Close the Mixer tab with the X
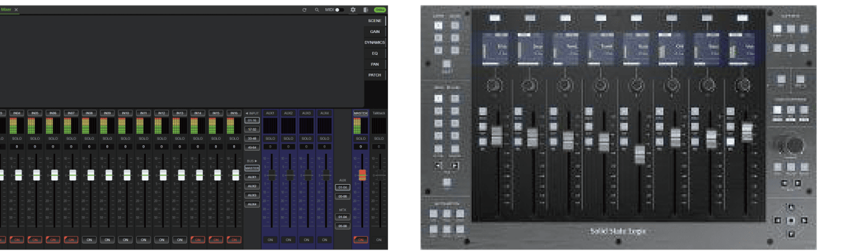This screenshot has height=252, width=868. click(16, 9)
